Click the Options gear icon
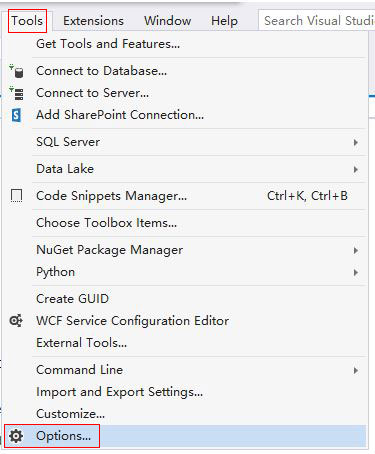375x454 pixels. [16, 436]
